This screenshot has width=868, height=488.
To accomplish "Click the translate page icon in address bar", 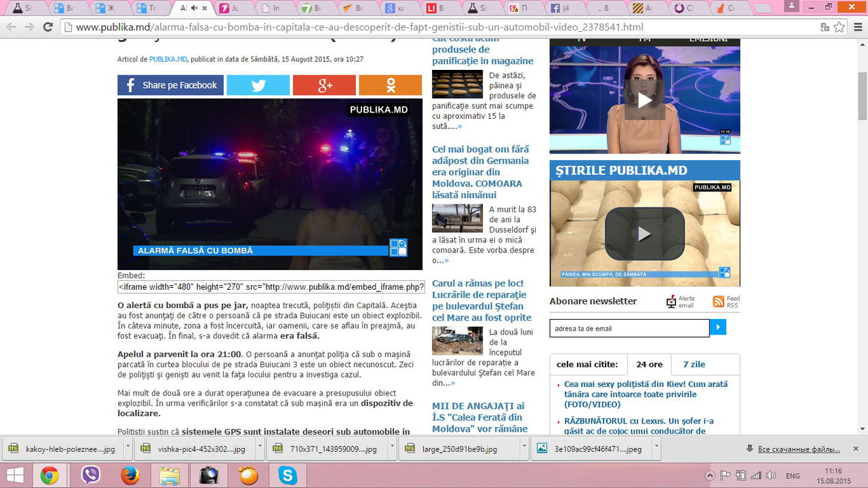I will pos(825,27).
